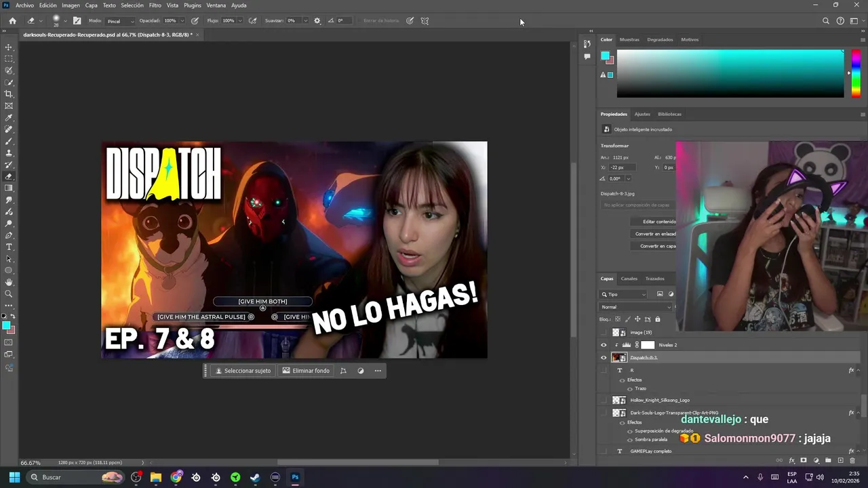The height and width of the screenshot is (488, 868).
Task: Switch to the Muestras tab
Action: pyautogui.click(x=629, y=39)
